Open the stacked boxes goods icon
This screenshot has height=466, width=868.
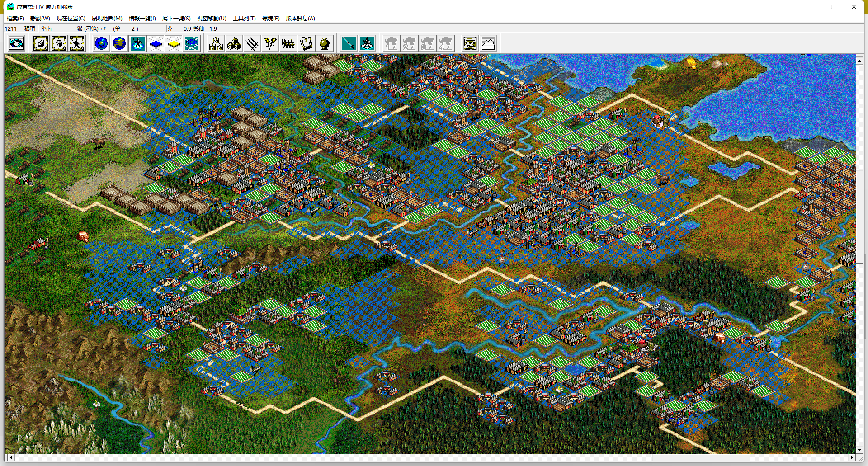tap(234, 44)
